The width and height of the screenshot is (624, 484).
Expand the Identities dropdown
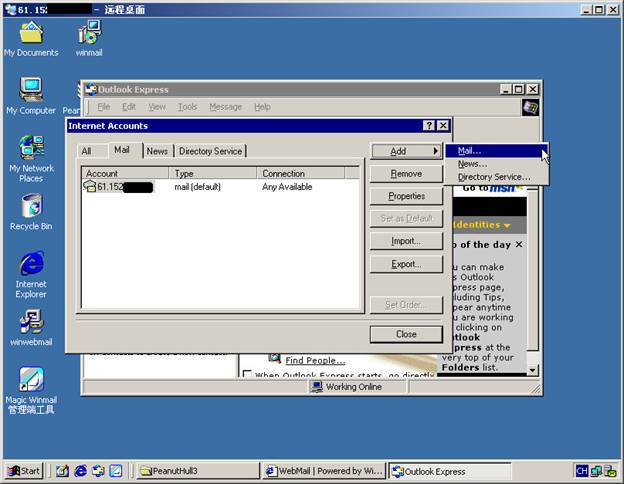485,225
